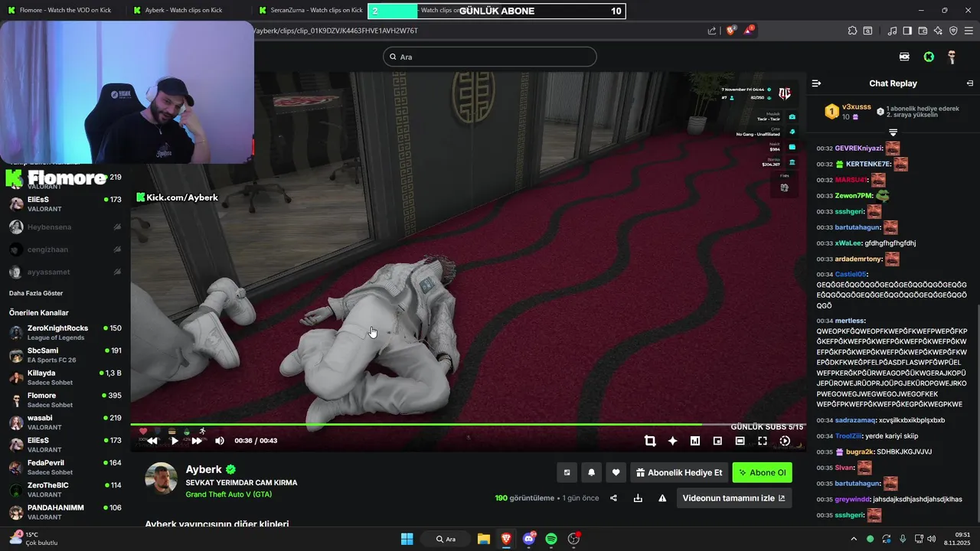Share page via address bar share icon
This screenshot has height=551, width=980.
coord(712,31)
